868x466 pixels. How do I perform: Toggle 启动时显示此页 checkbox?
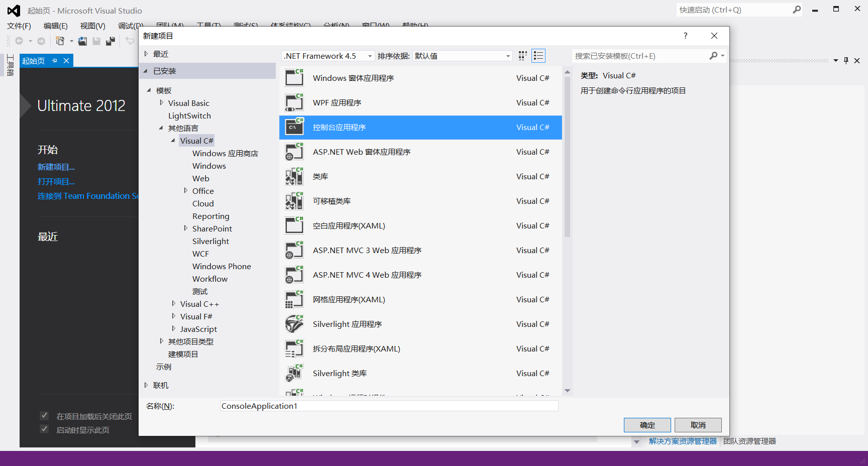[44, 429]
